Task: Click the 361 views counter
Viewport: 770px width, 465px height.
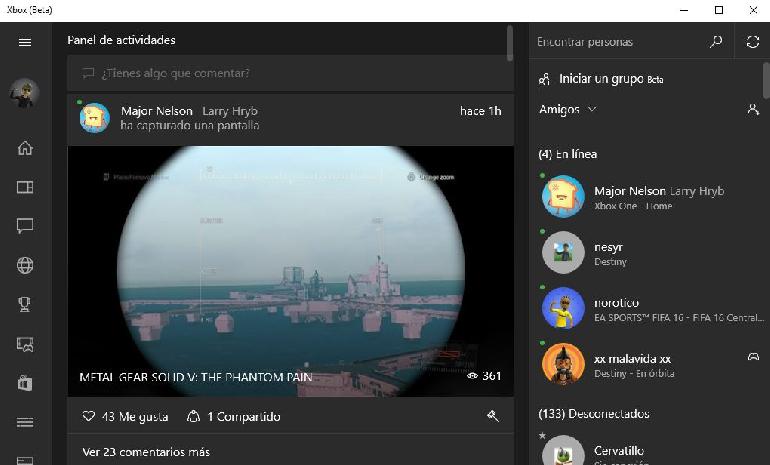Action: (484, 376)
